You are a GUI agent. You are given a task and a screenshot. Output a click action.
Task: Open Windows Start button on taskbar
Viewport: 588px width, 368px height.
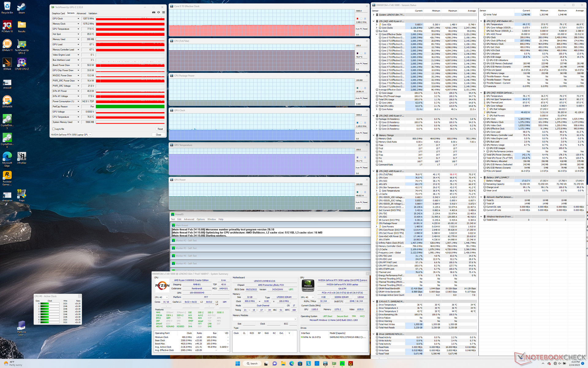tap(237, 363)
